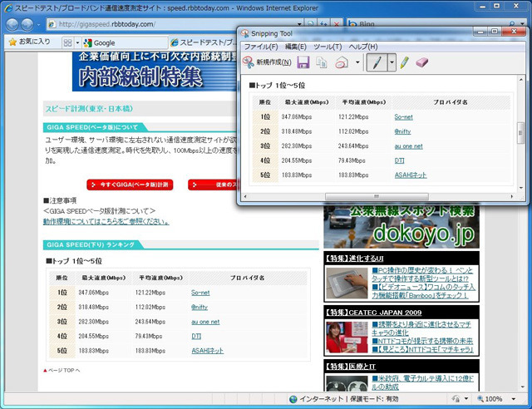This screenshot has width=532, height=409.
Task: Click the au one net link in Snipping Tool
Action: (x=408, y=146)
